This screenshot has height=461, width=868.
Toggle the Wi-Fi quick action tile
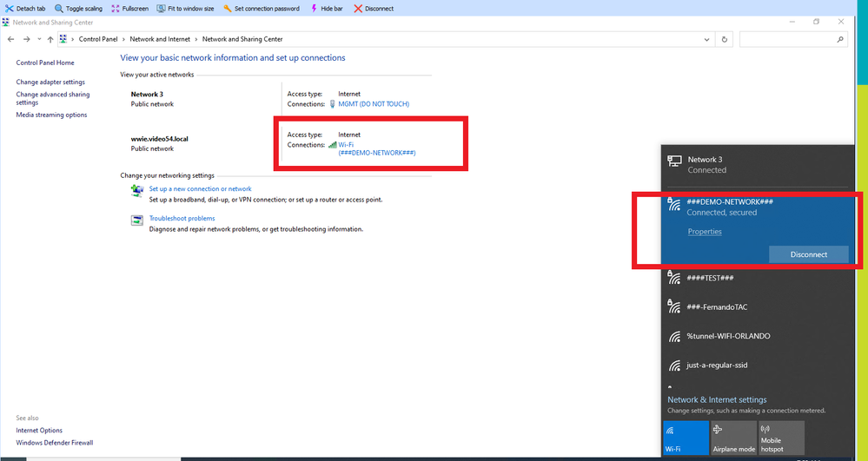click(685, 438)
